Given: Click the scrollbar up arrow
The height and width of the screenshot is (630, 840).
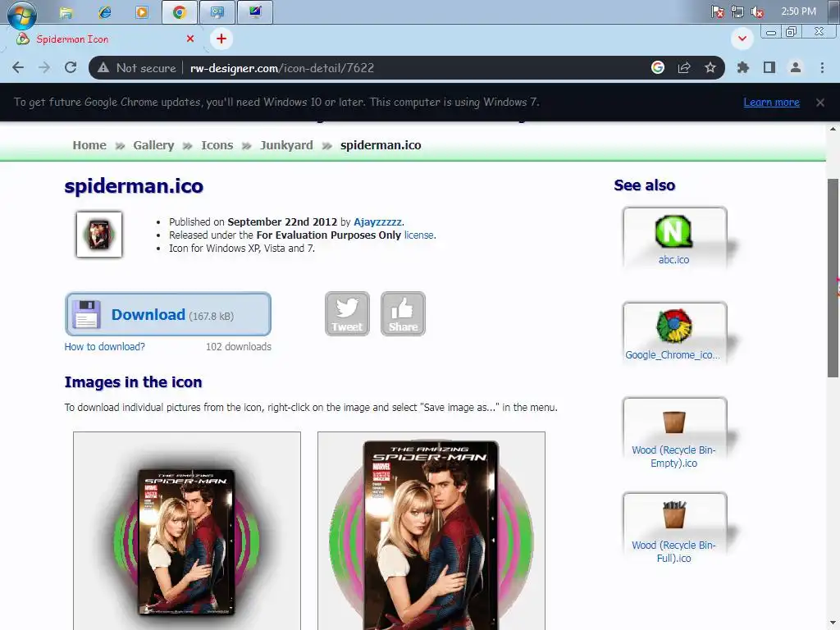Looking at the screenshot, I should pos(833,129).
